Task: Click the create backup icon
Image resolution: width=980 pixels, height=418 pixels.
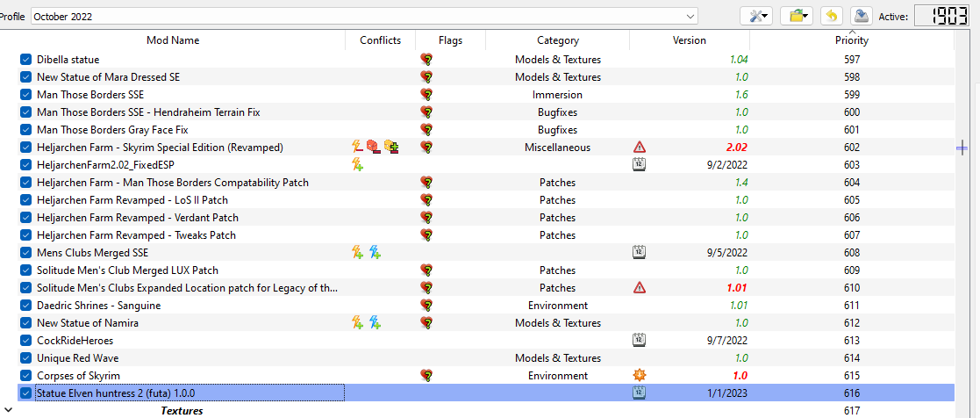Action: click(x=862, y=17)
